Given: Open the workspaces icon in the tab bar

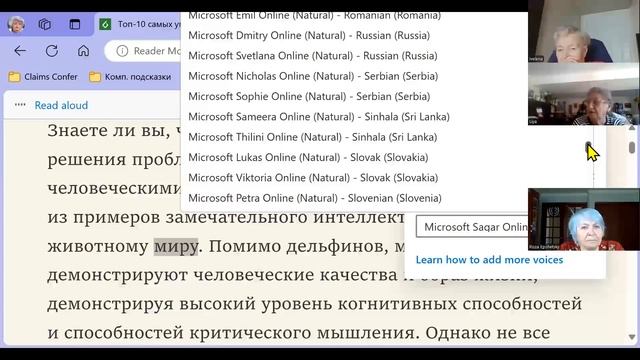Looking at the screenshot, I should (44, 24).
